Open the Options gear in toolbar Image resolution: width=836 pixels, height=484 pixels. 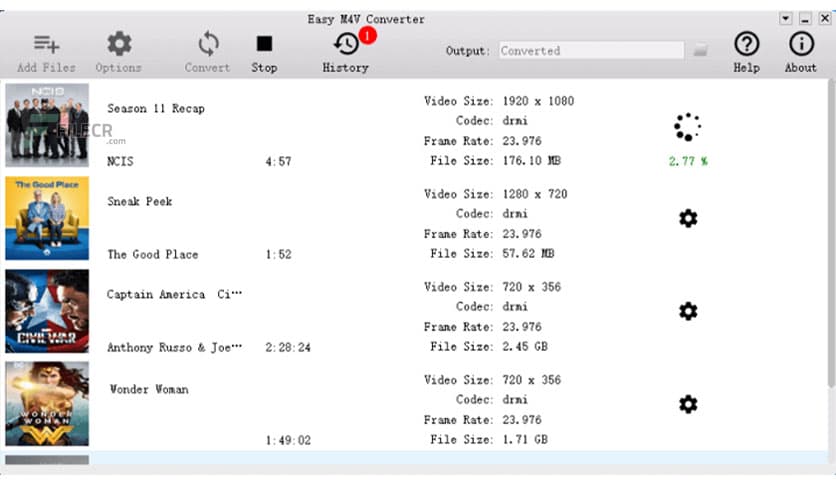click(x=119, y=44)
